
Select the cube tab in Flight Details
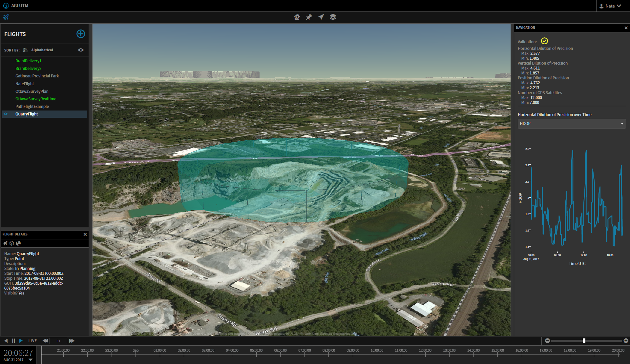pyautogui.click(x=12, y=243)
